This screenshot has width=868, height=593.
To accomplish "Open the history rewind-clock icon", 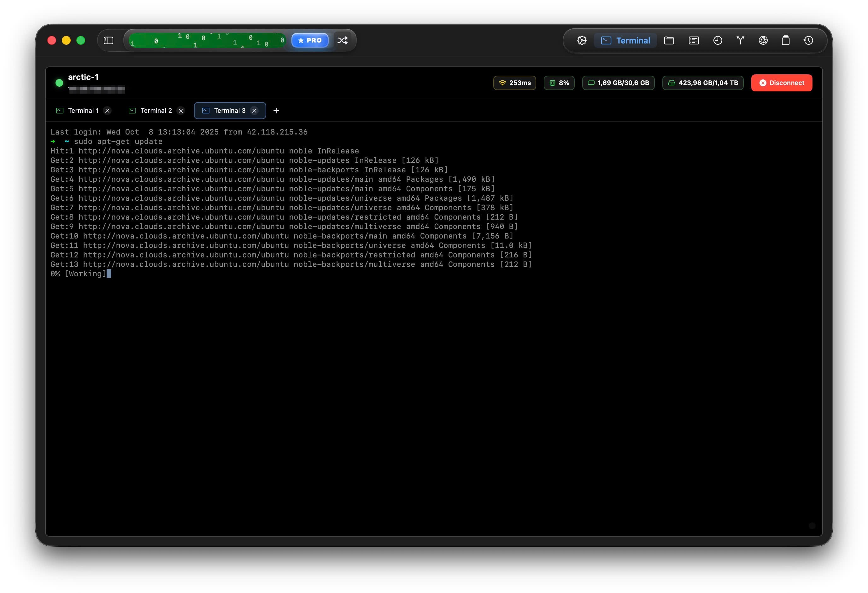I will 808,40.
